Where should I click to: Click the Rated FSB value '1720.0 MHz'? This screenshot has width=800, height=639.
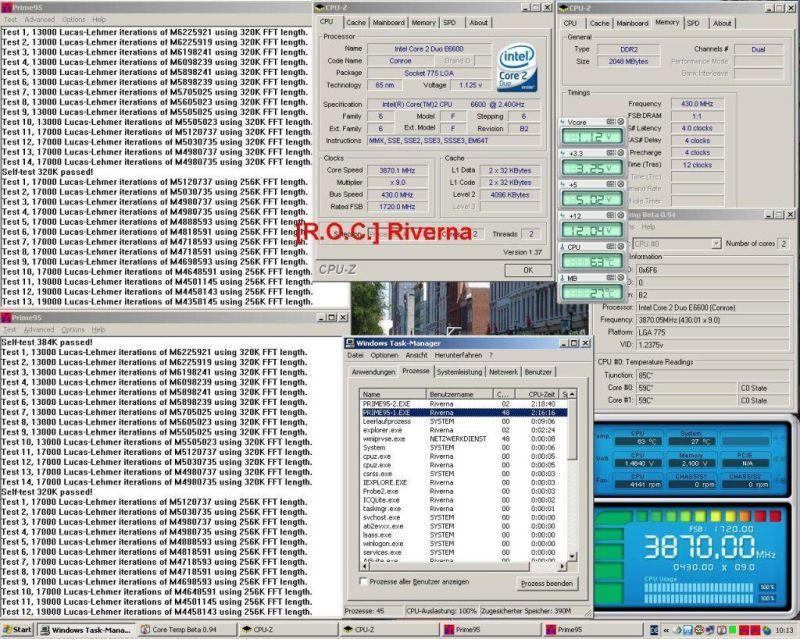397,207
